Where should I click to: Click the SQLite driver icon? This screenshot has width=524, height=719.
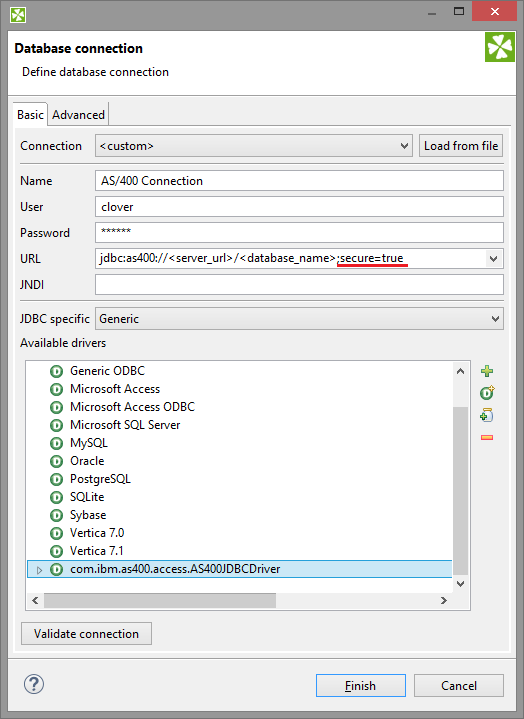(56, 497)
